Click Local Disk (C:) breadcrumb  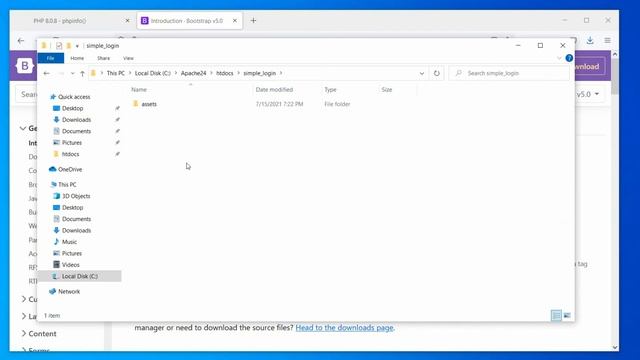(153, 73)
